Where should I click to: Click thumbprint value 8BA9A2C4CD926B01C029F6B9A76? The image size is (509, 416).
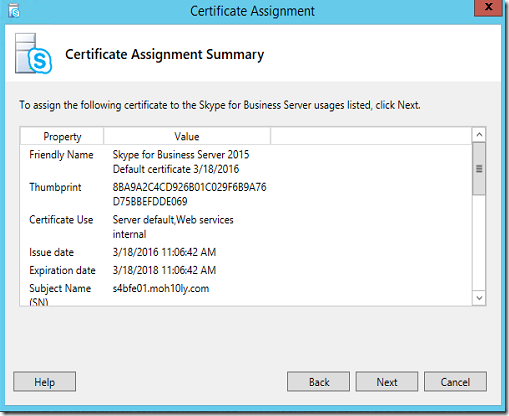click(189, 187)
